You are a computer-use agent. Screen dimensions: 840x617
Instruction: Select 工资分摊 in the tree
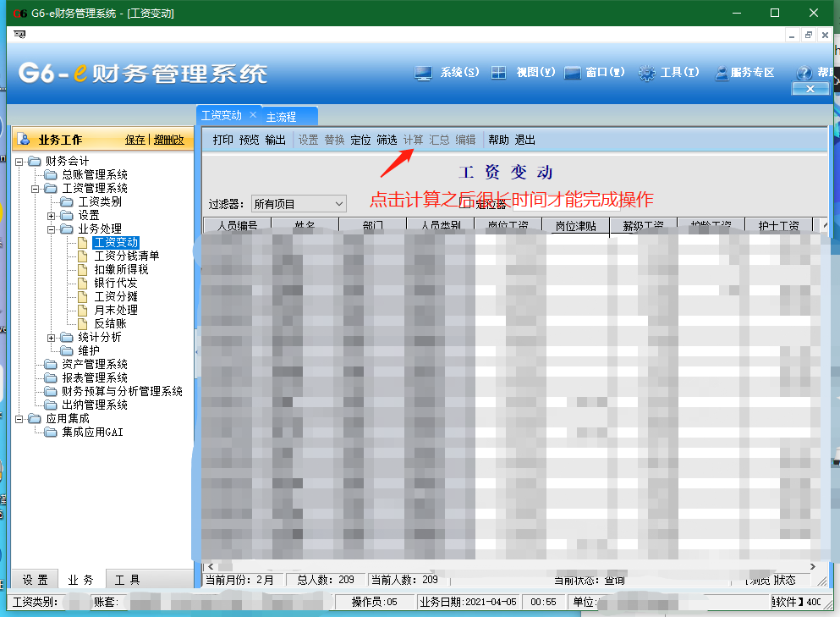coord(116,297)
